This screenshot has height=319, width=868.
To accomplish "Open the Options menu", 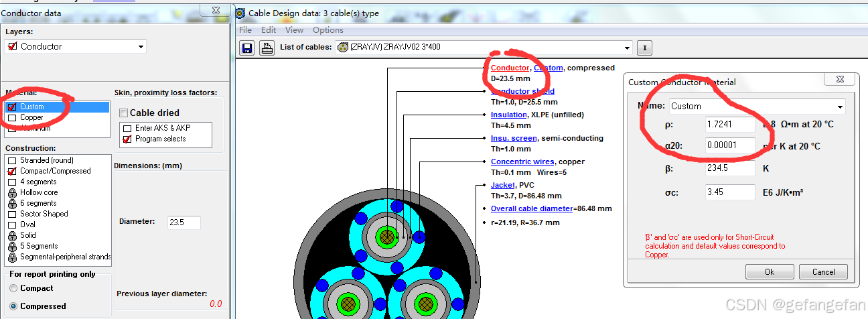I will click(328, 30).
